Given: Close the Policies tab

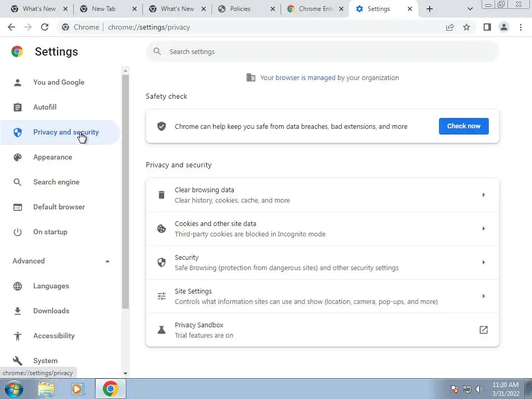Looking at the screenshot, I should point(272,9).
